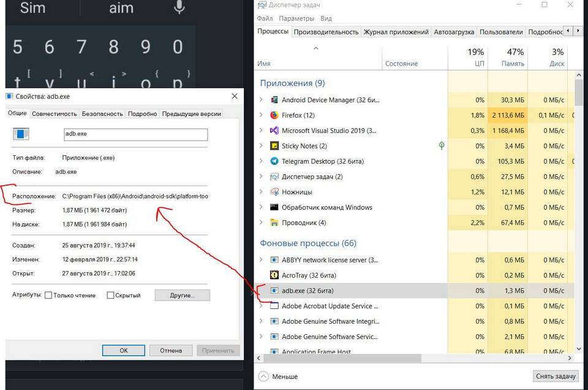Open the Файл menu in Task Manager

265,18
